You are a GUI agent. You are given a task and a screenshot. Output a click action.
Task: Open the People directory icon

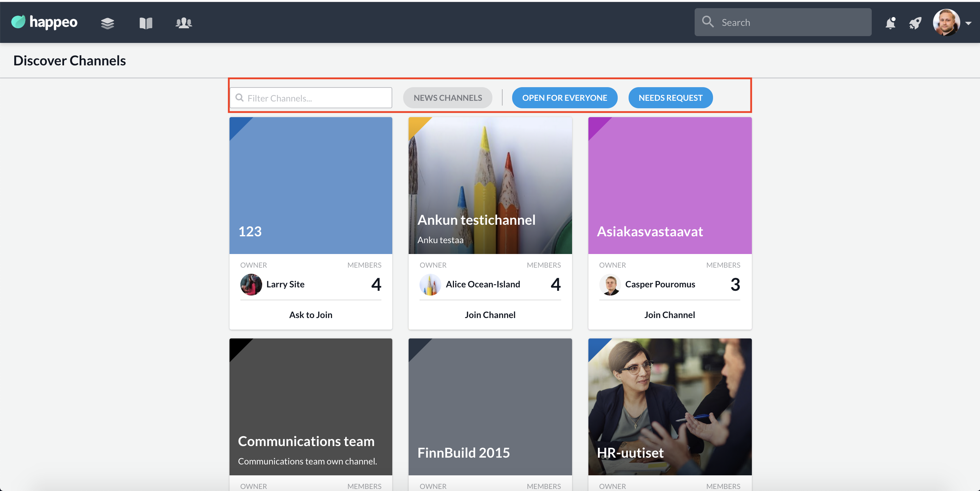[x=184, y=23]
